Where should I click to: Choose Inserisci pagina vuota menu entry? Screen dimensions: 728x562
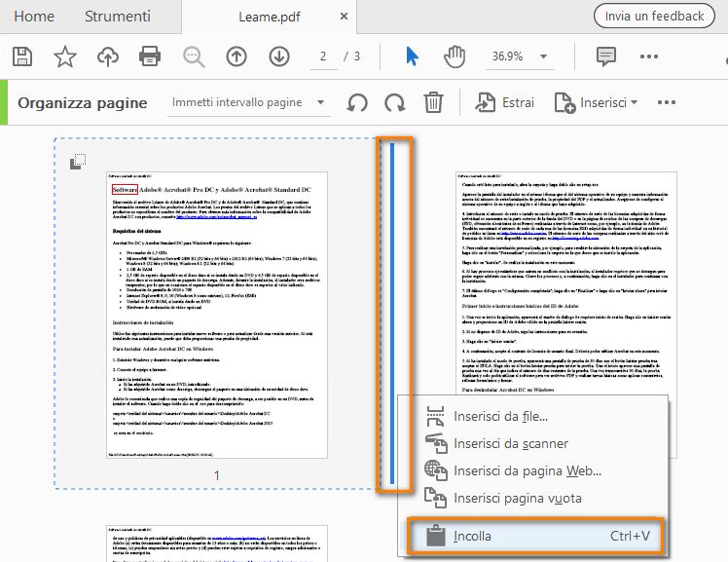pos(532,499)
